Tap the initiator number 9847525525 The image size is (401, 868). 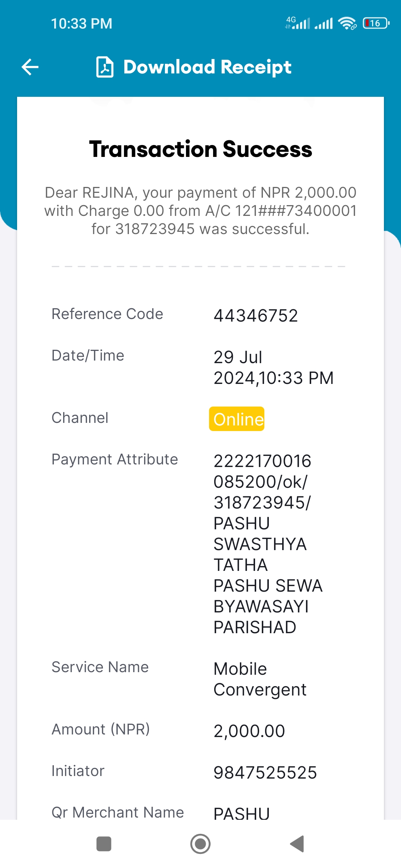(265, 773)
